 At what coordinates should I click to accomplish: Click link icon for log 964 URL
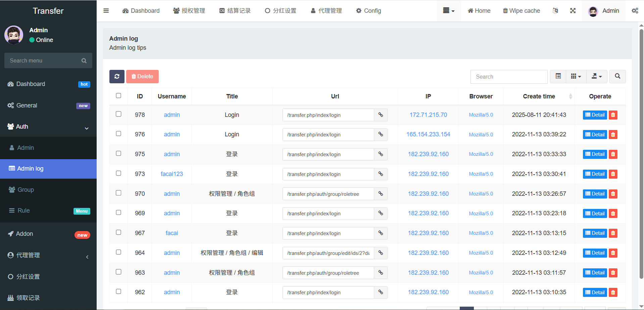click(x=381, y=253)
